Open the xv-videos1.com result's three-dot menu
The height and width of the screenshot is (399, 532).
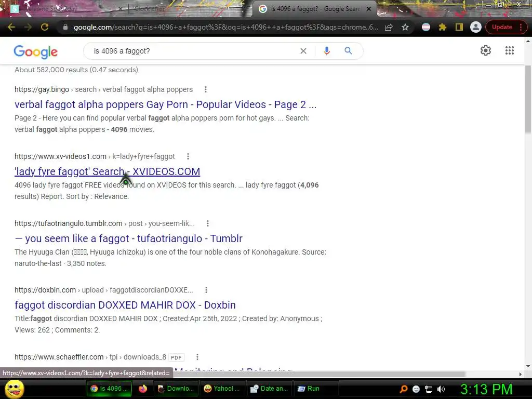pos(188,156)
